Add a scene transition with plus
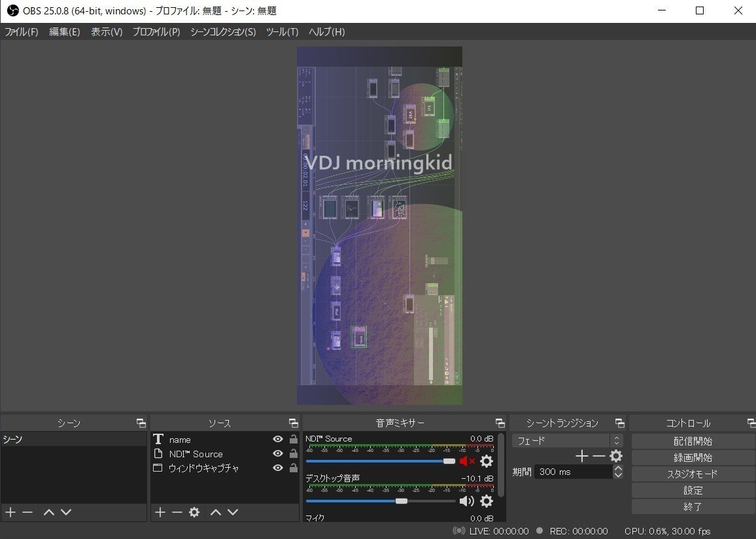Image resolution: width=756 pixels, height=539 pixels. [582, 456]
